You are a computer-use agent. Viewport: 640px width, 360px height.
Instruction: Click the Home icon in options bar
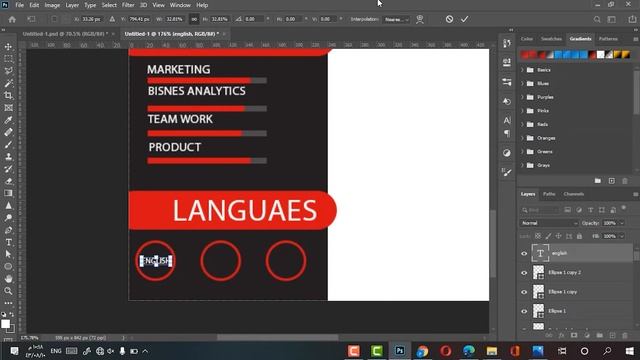pyautogui.click(x=12, y=19)
